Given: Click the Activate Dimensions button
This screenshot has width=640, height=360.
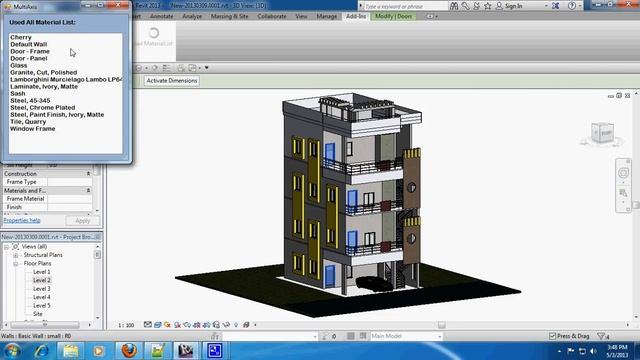Looking at the screenshot, I should coord(172,81).
